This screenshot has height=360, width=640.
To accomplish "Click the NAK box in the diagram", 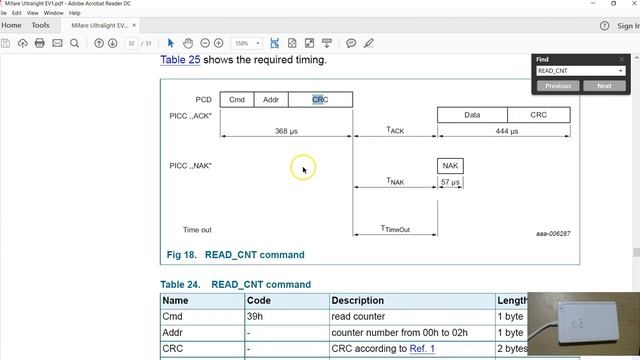I will click(450, 166).
